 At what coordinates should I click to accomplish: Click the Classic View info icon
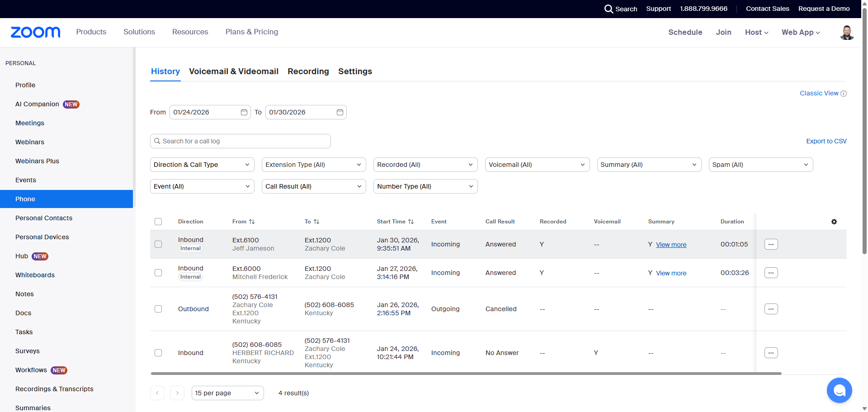pos(843,94)
